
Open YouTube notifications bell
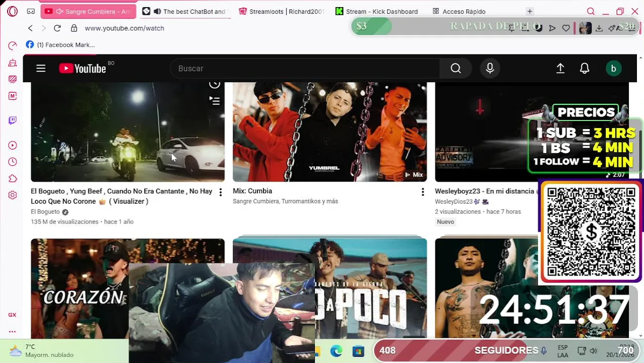click(585, 69)
